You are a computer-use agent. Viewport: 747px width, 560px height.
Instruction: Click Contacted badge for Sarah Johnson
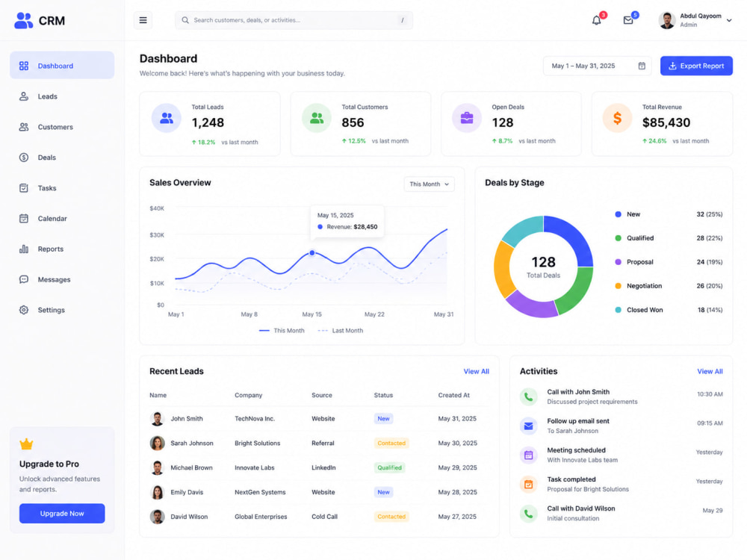pos(391,443)
